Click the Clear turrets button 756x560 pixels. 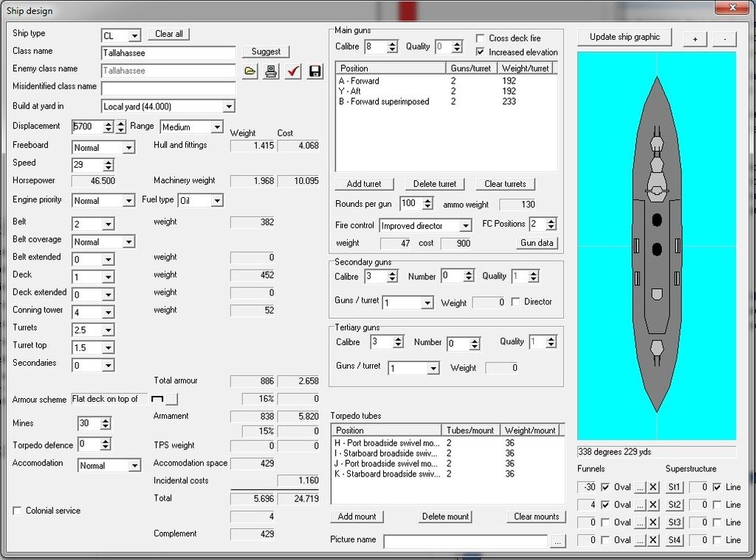505,184
